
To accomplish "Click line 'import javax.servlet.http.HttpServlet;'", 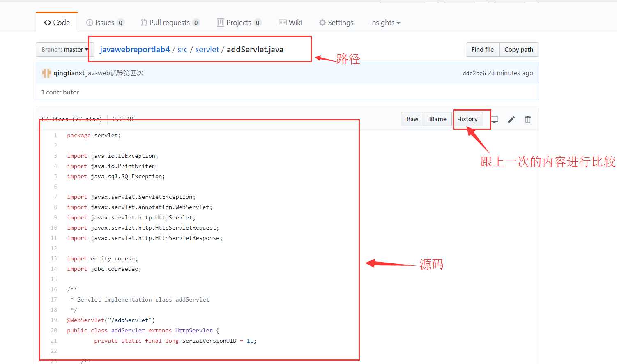I will click(131, 217).
